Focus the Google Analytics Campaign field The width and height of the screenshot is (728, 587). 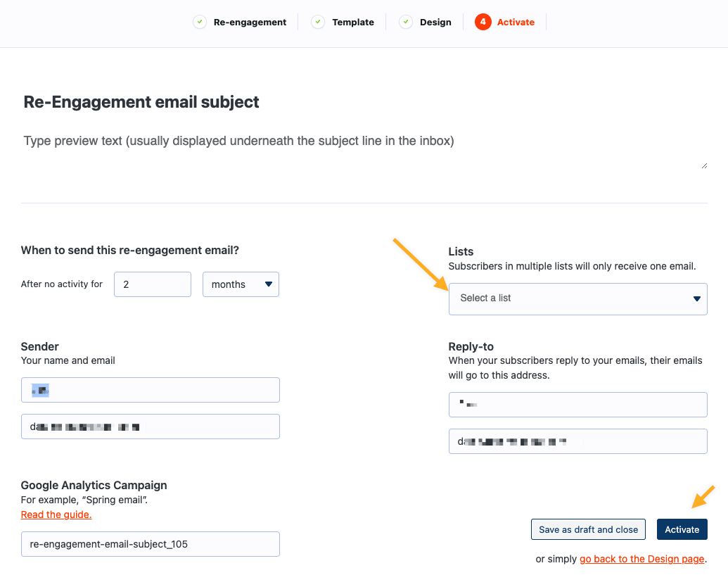point(150,544)
